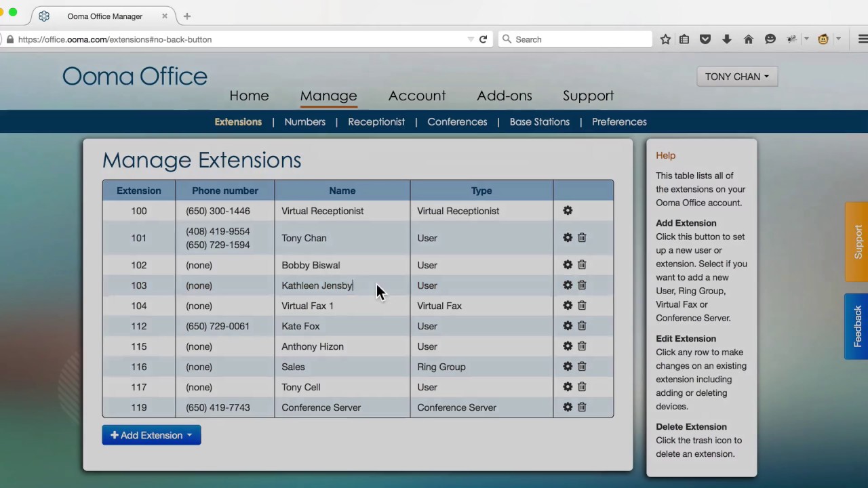Click phone number (650) 300-1446
Image resolution: width=868 pixels, height=488 pixels.
(218, 211)
